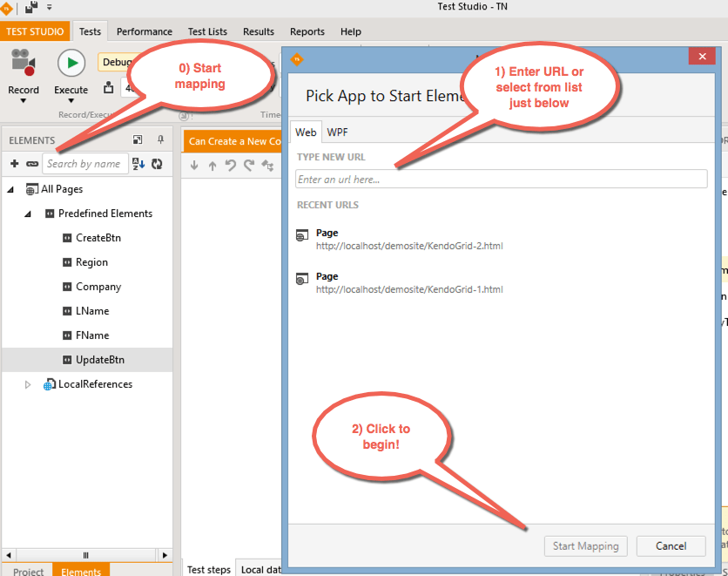Open the Help tab
The height and width of the screenshot is (576, 728).
[351, 31]
